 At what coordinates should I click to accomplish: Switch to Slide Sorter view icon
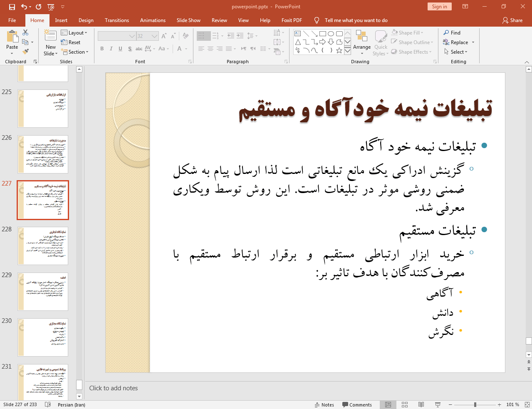point(405,404)
